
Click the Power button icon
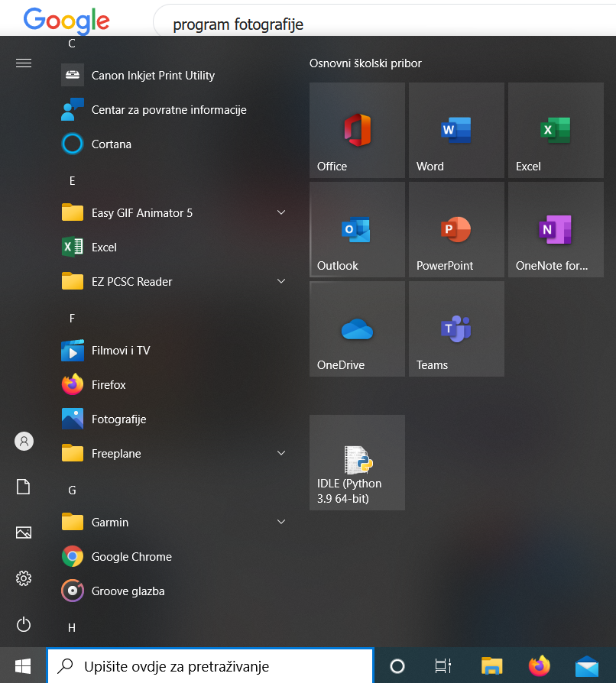coord(24,624)
